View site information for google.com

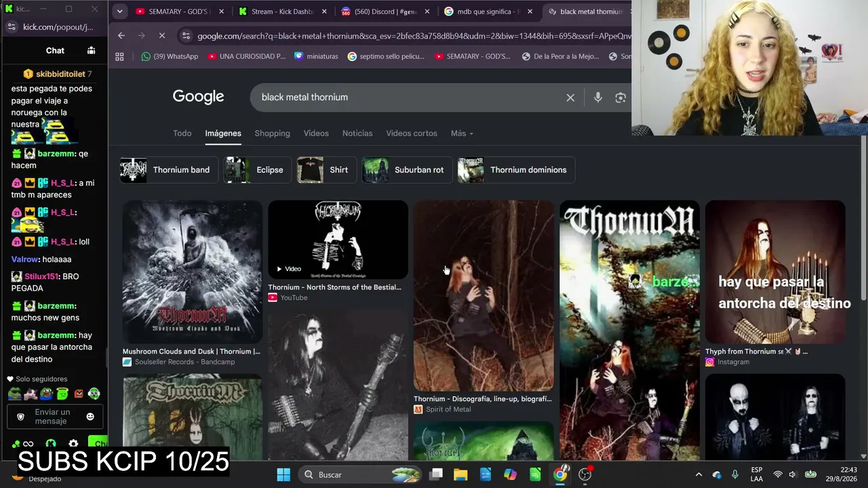coord(185,36)
